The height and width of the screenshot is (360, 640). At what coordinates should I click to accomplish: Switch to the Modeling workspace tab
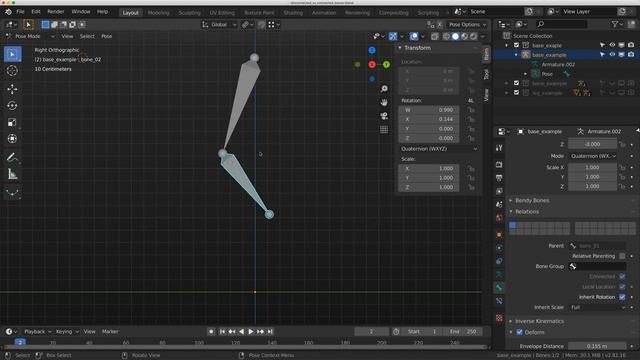coord(158,13)
